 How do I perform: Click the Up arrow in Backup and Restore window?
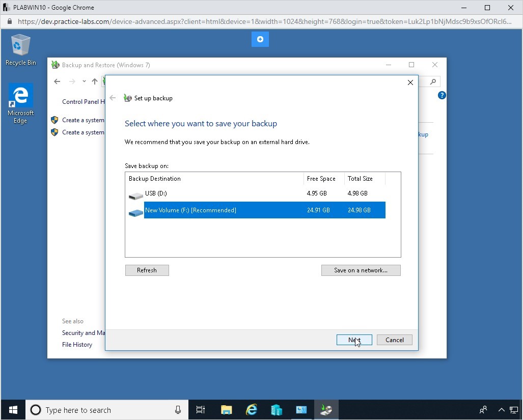click(x=95, y=81)
